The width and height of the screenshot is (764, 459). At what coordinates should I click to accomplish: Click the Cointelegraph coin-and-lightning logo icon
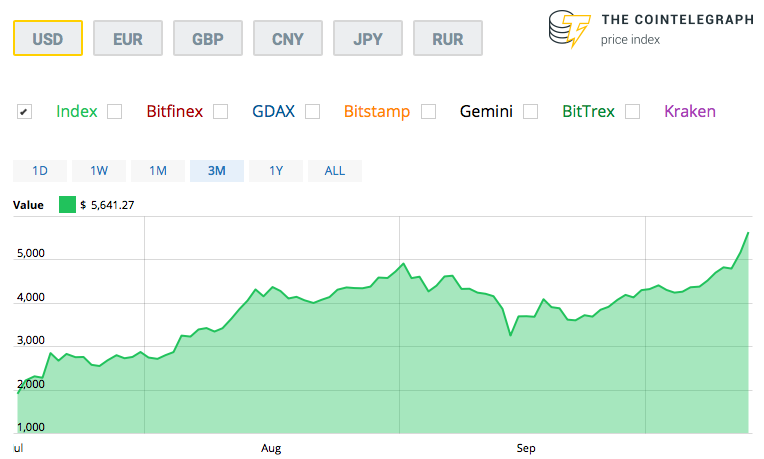click(569, 29)
